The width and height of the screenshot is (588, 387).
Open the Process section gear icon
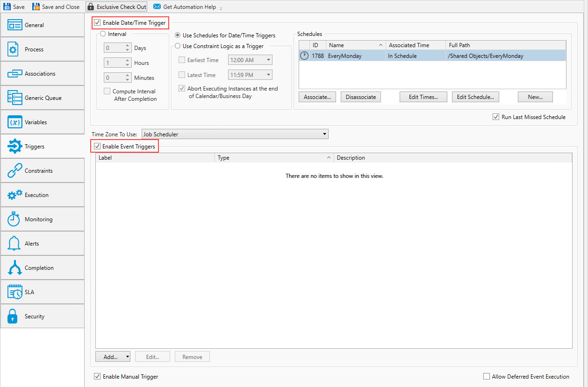tap(14, 49)
